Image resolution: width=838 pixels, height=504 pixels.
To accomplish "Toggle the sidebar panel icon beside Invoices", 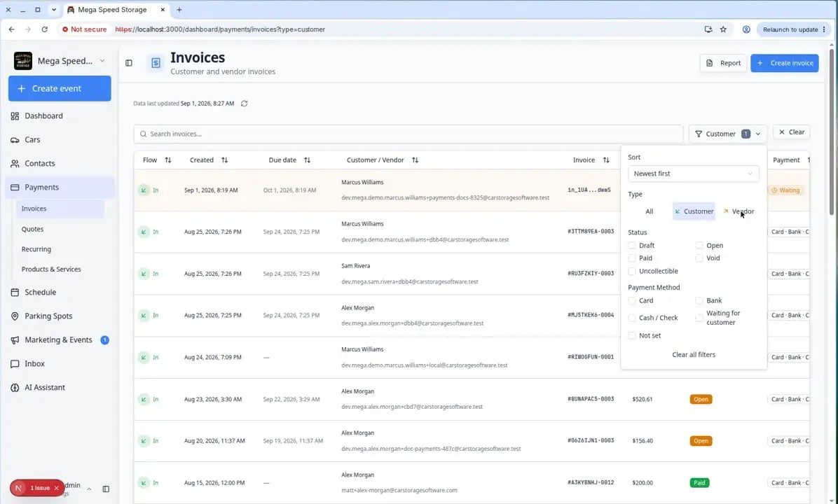I will point(129,63).
